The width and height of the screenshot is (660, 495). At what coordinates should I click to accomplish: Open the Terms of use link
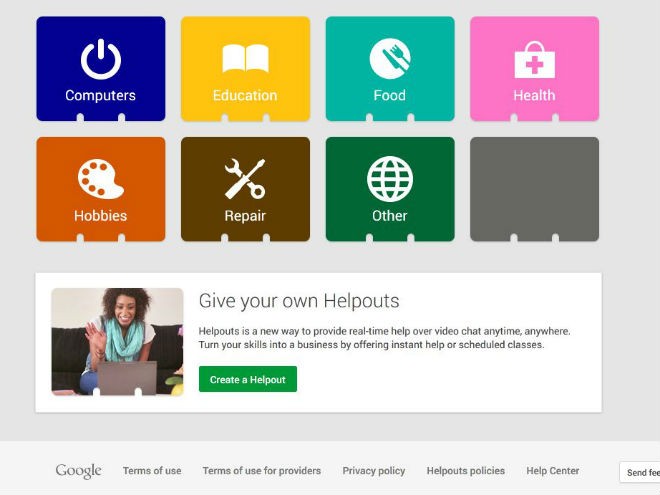152,471
